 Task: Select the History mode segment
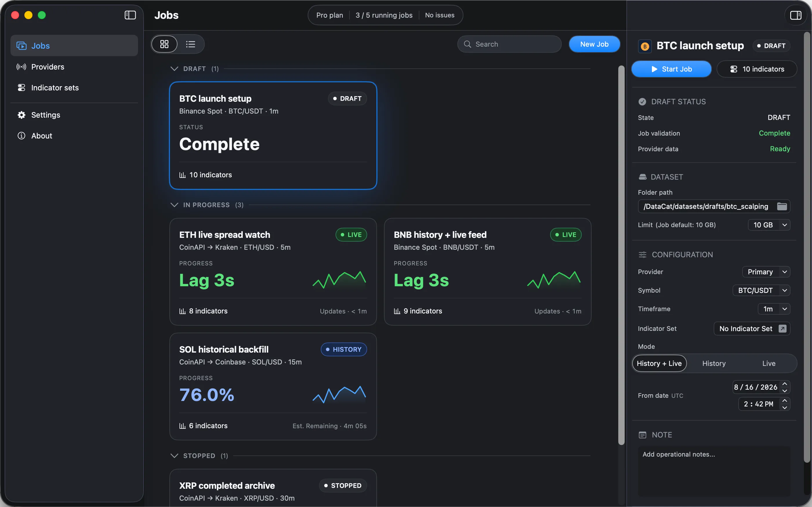714,364
